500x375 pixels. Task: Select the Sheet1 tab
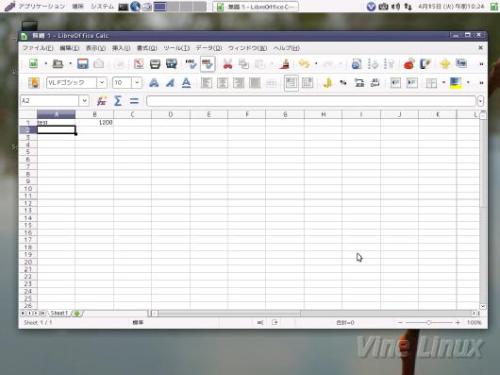pos(59,313)
